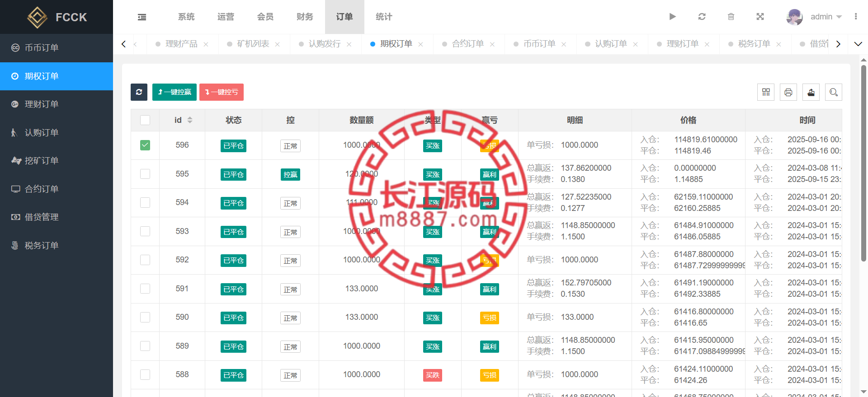Screen dimensions: 868x397
Task: Check the checkbox for order 594
Action: coord(145,202)
